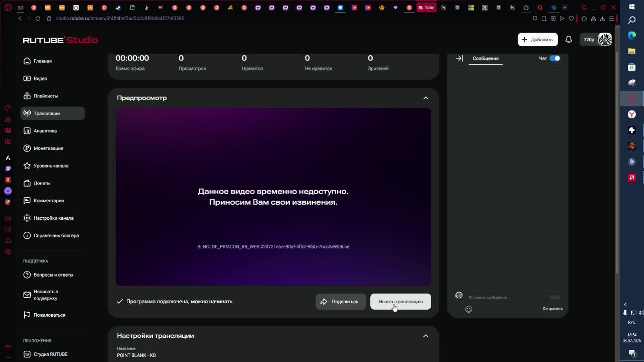
Task: Open Комментарии section
Action: (x=52, y=201)
